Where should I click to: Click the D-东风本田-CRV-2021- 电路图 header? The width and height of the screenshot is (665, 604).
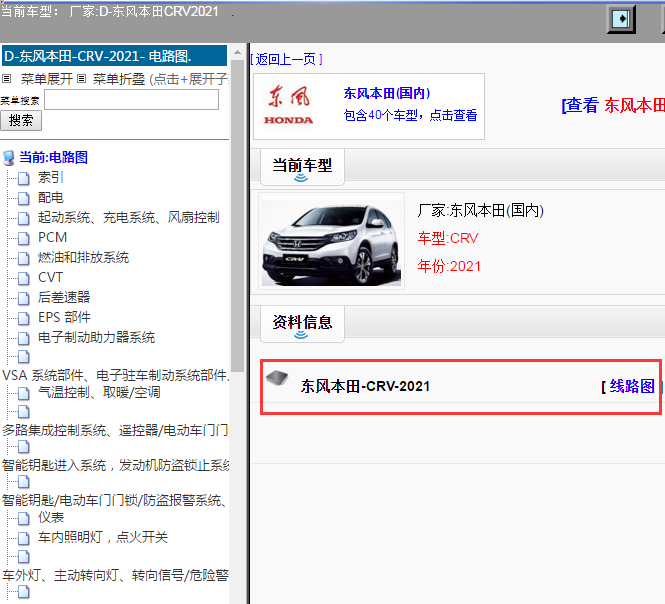(115, 56)
